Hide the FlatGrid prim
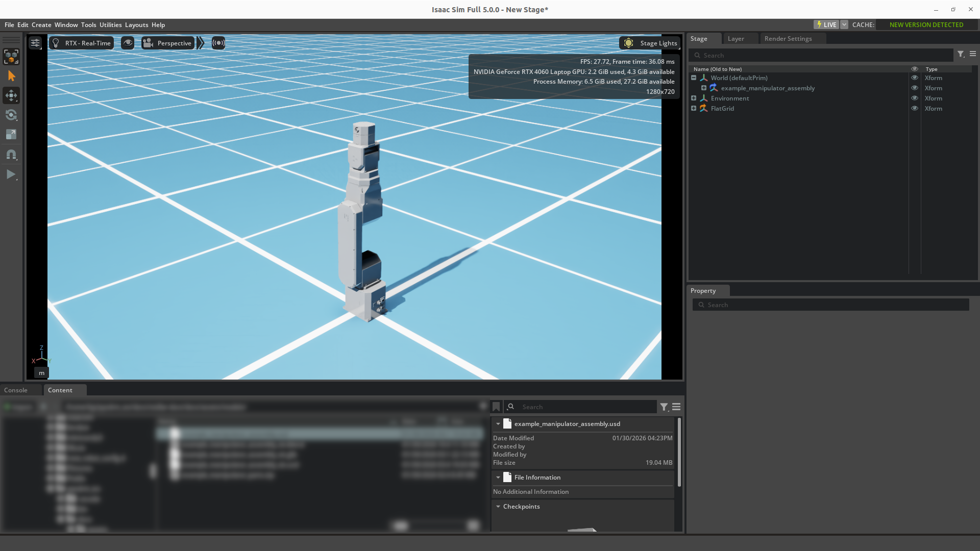This screenshot has width=980, height=551. (915, 108)
